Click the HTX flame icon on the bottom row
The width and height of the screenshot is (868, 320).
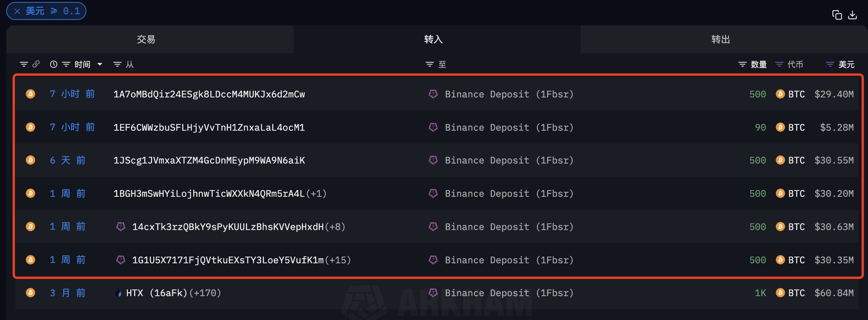pos(118,293)
